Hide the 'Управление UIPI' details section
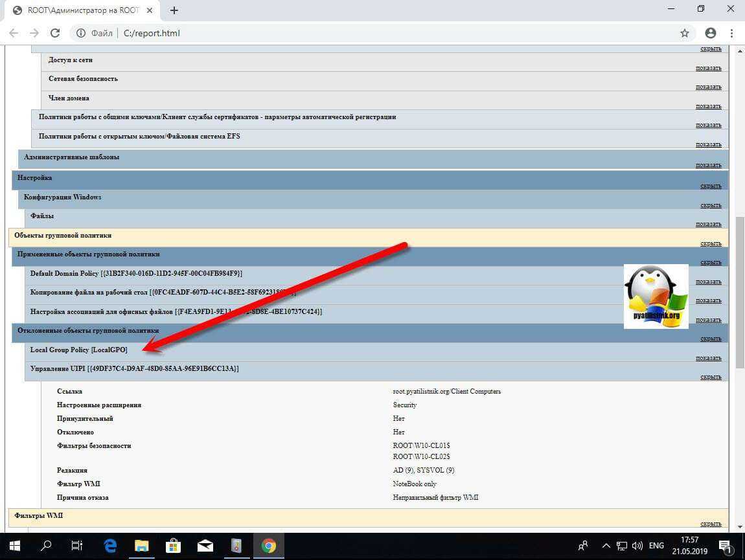 pos(710,377)
